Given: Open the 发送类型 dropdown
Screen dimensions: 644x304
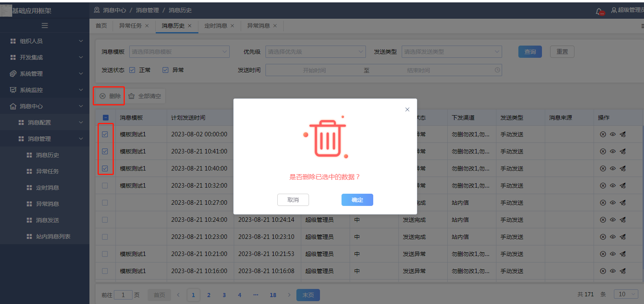Looking at the screenshot, I should pos(452,52).
